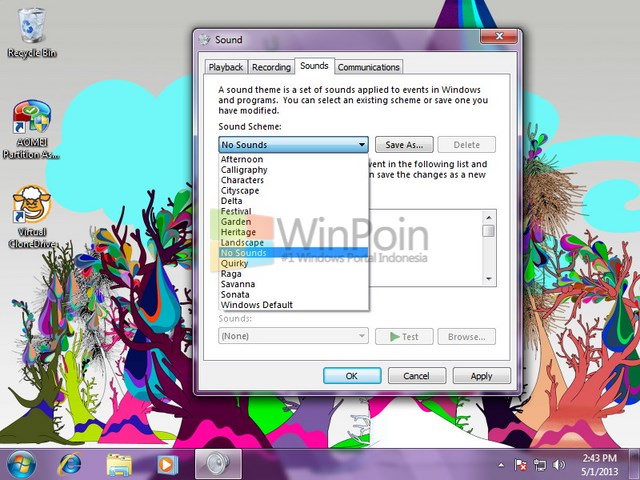Switch to the Communications tab

click(369, 67)
